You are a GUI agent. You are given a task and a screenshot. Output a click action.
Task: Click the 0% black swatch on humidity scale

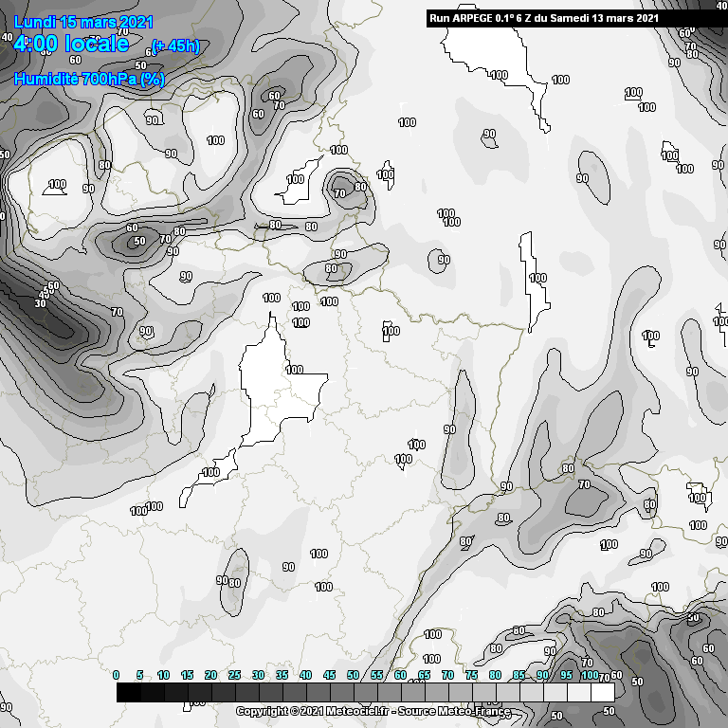click(x=128, y=693)
